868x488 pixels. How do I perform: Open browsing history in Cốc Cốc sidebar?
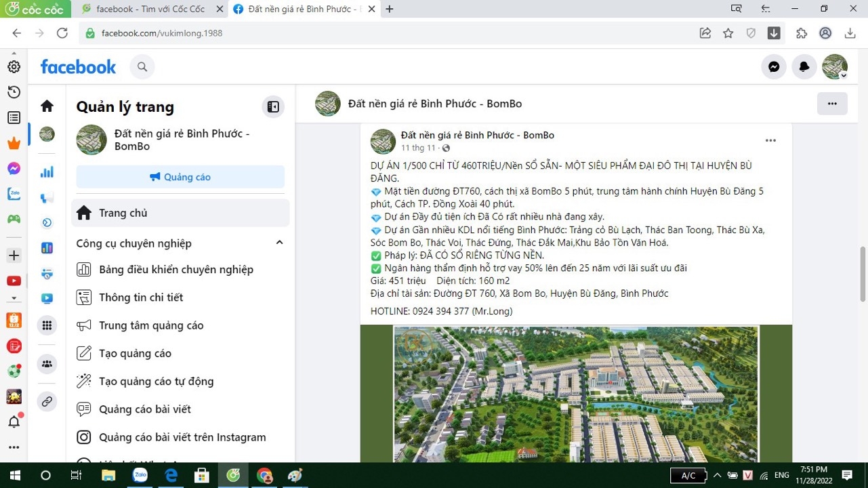tap(14, 92)
